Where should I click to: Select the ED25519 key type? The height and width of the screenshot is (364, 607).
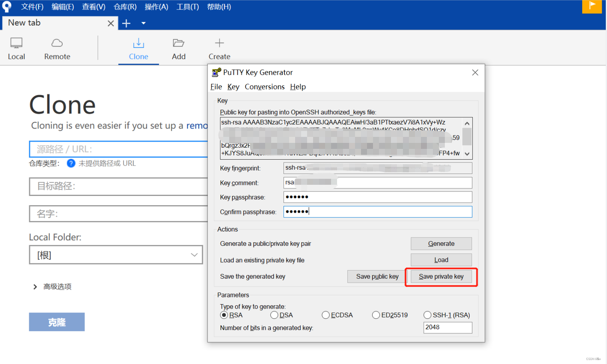pyautogui.click(x=390, y=315)
